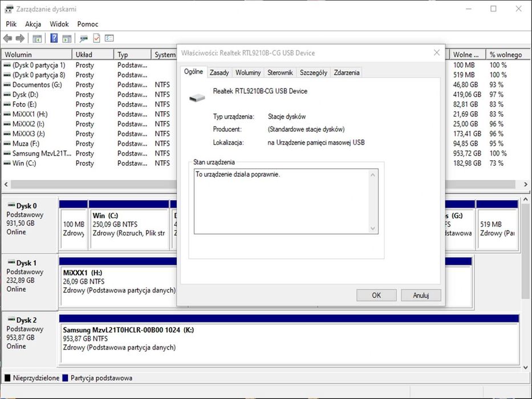532x399 pixels.
Task: Switch to the Szczegóły tab
Action: pyautogui.click(x=314, y=72)
